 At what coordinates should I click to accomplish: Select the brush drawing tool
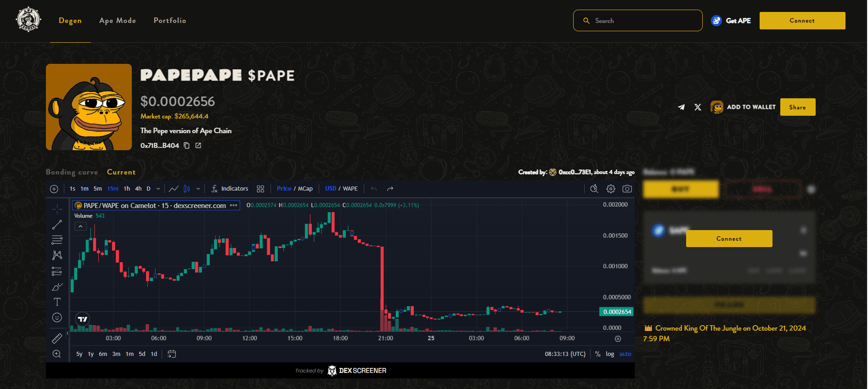click(57, 287)
